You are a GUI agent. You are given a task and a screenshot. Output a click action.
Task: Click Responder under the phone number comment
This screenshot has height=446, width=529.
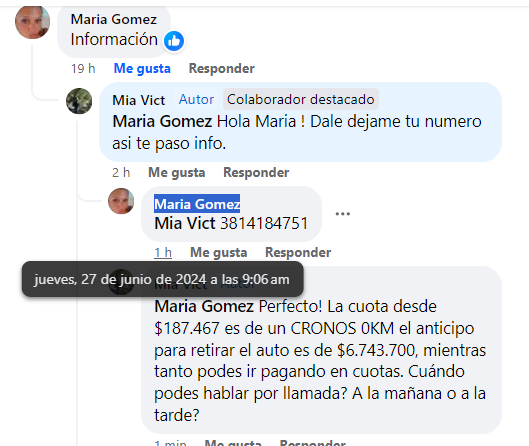pyautogui.click(x=298, y=252)
